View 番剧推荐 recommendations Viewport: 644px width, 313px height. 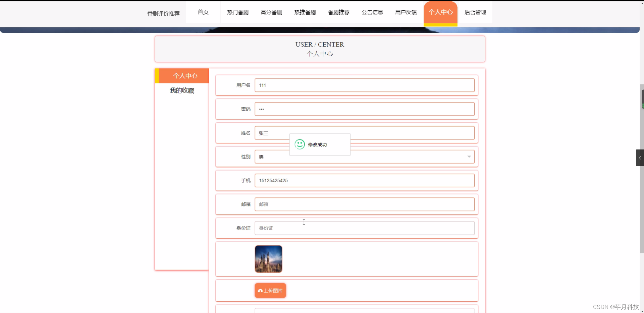338,12
